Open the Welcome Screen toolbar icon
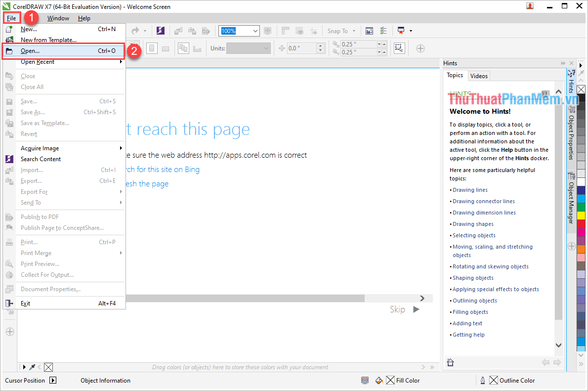The width and height of the screenshot is (588, 391). point(369,31)
